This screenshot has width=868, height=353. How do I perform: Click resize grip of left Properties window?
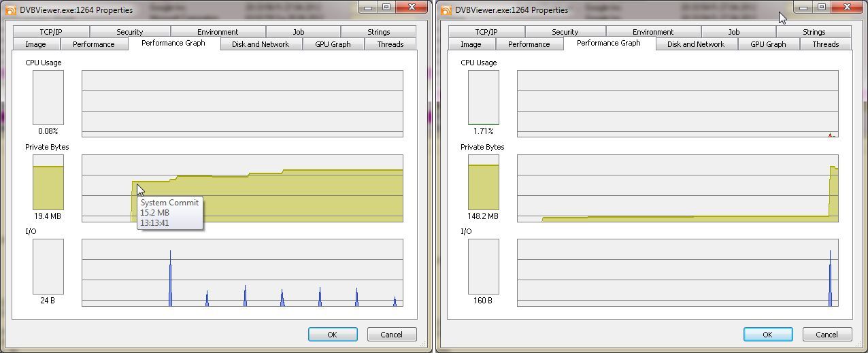(422, 345)
